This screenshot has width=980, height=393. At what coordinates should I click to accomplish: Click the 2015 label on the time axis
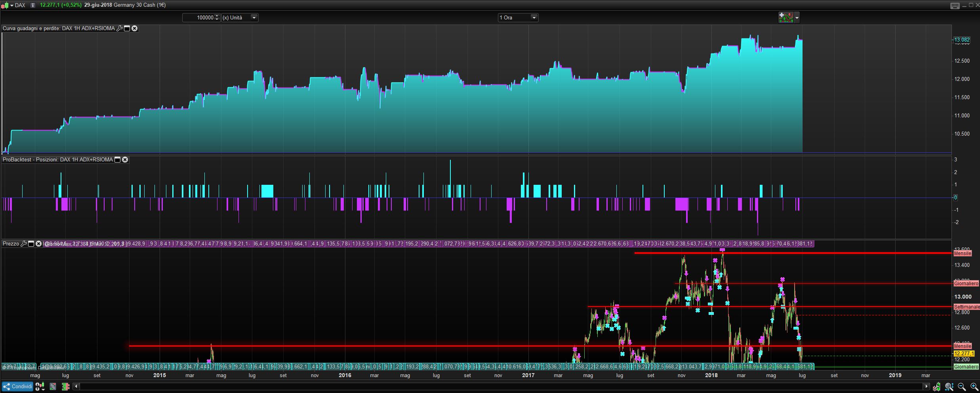[x=160, y=375]
